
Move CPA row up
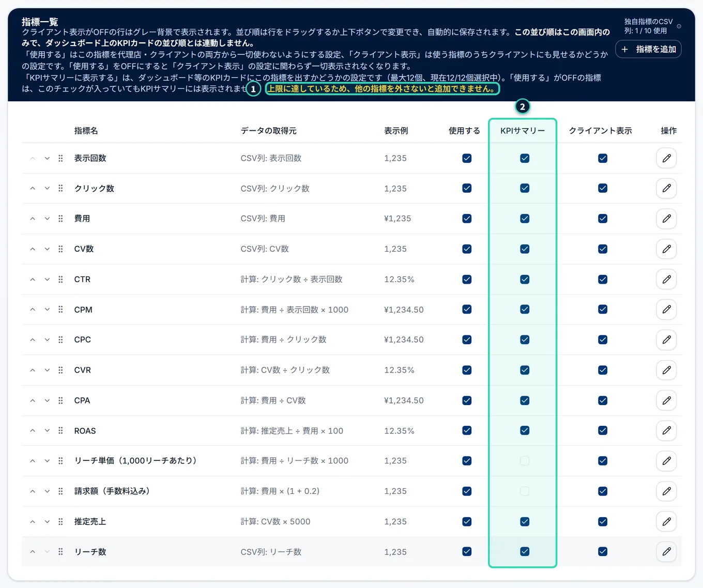pyautogui.click(x=33, y=400)
